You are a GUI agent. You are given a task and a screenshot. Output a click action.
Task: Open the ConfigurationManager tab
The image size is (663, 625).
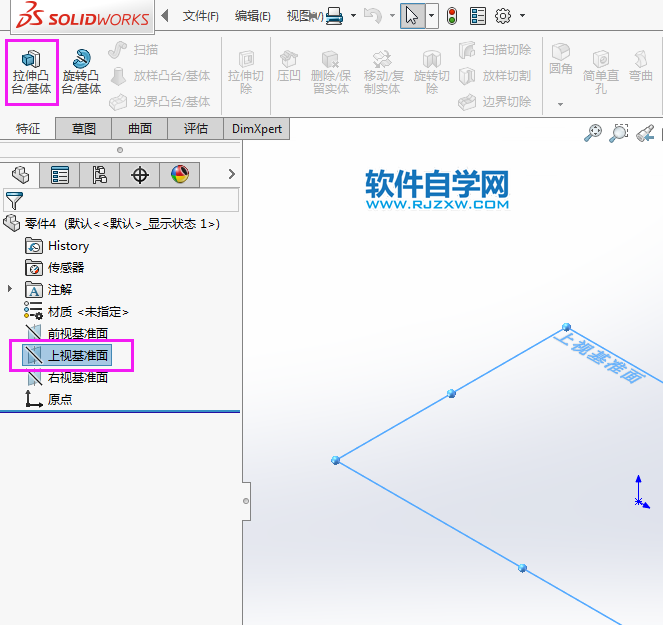[x=99, y=175]
